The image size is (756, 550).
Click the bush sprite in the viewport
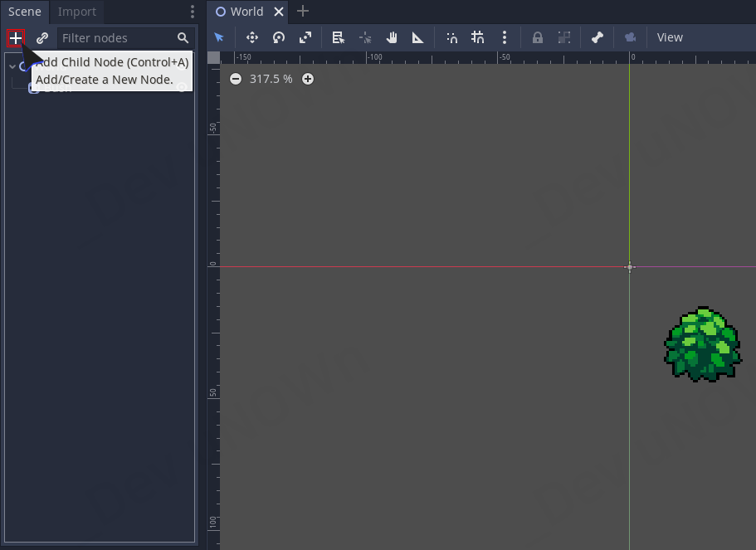click(703, 344)
